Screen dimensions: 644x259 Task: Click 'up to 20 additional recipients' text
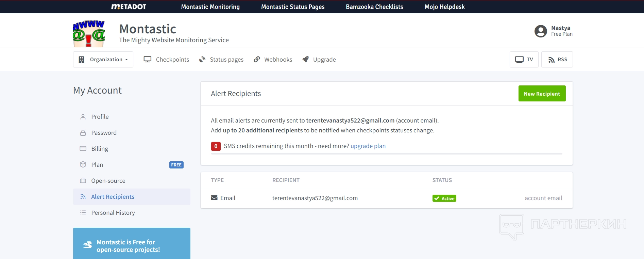pos(262,130)
